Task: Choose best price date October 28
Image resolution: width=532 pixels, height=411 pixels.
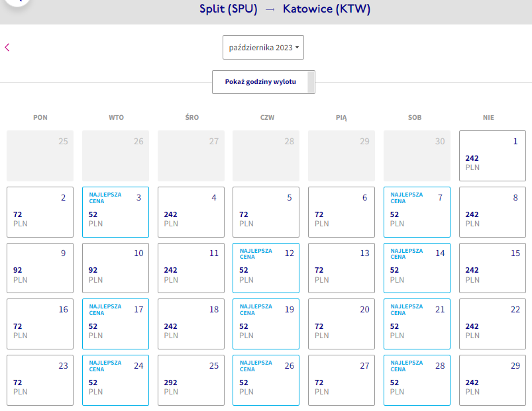Action: tap(417, 380)
